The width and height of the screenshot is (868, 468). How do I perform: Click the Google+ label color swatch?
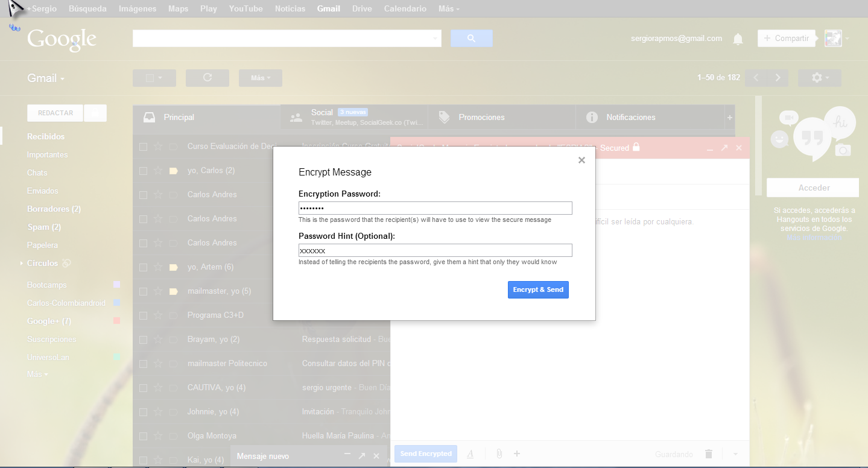[116, 321]
